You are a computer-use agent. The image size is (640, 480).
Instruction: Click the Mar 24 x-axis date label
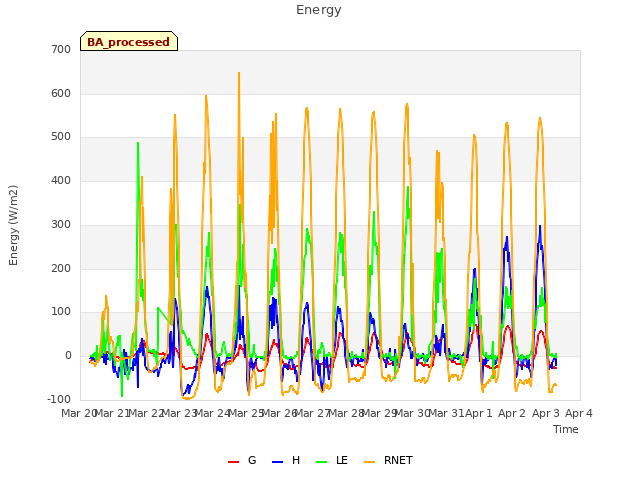pos(212,413)
